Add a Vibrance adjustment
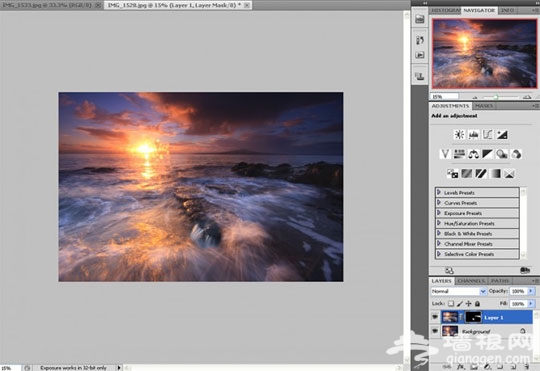Screen dimensions: 540x371 [x=445, y=154]
